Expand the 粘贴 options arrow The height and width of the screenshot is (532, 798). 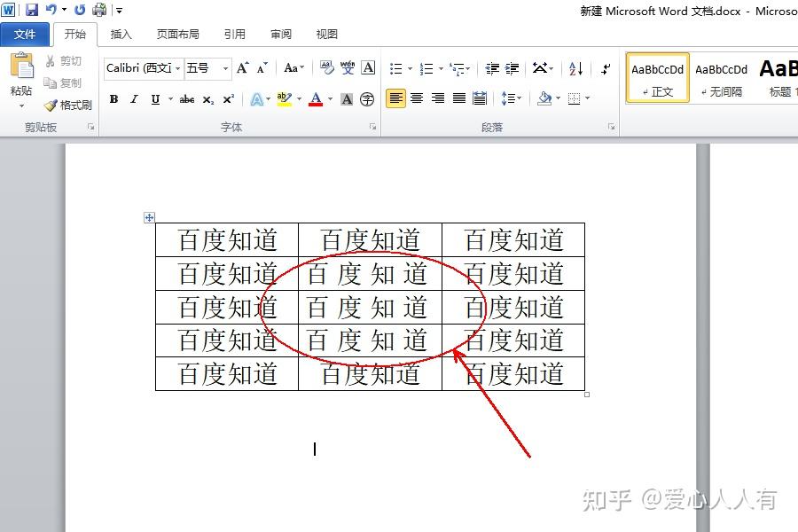(21, 106)
